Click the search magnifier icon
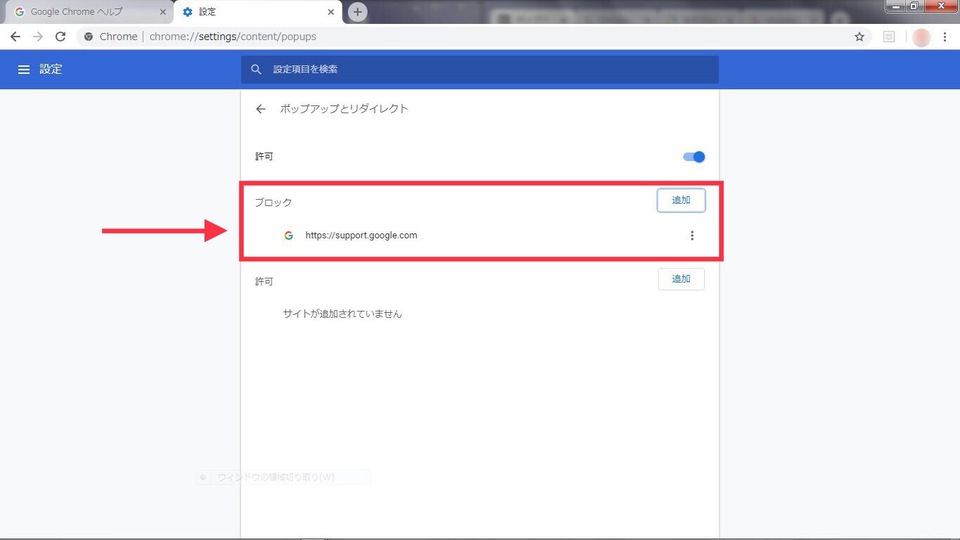Viewport: 960px width, 540px height. (256, 69)
